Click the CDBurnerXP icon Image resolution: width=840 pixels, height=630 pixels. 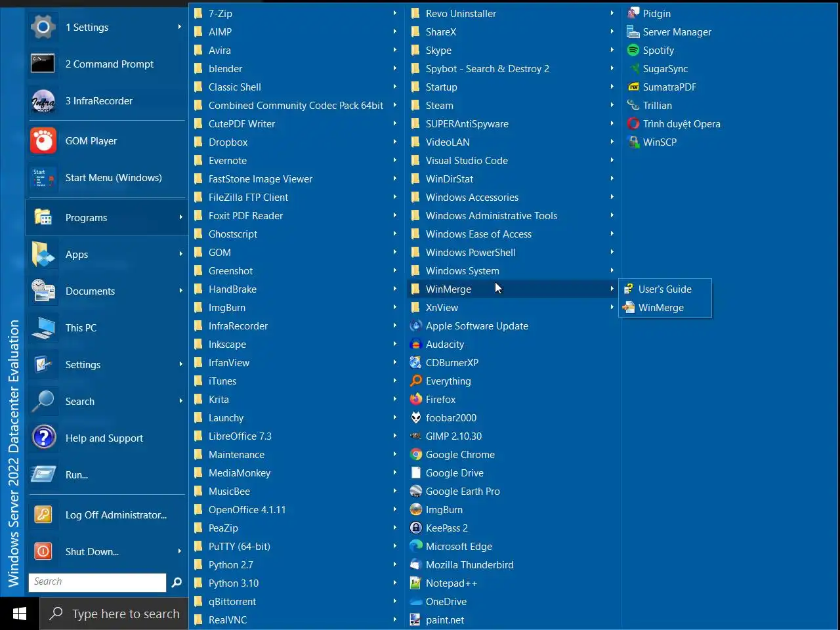click(x=415, y=362)
